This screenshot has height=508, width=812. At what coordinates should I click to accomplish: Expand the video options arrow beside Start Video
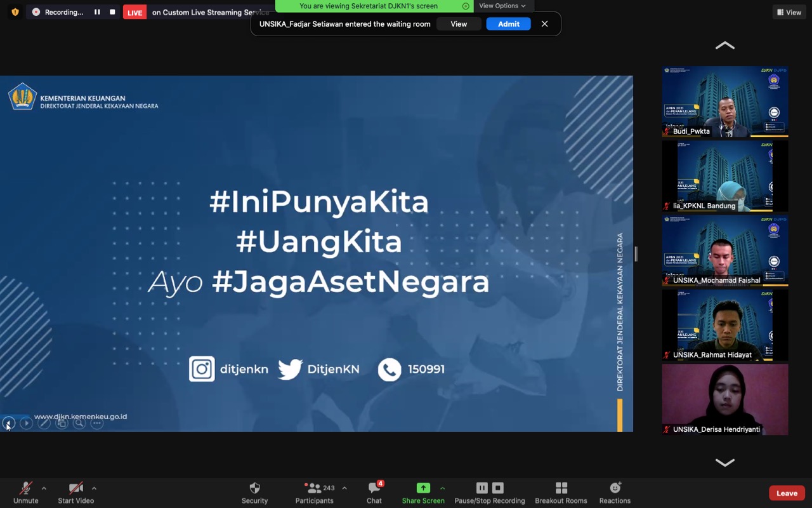click(x=94, y=488)
